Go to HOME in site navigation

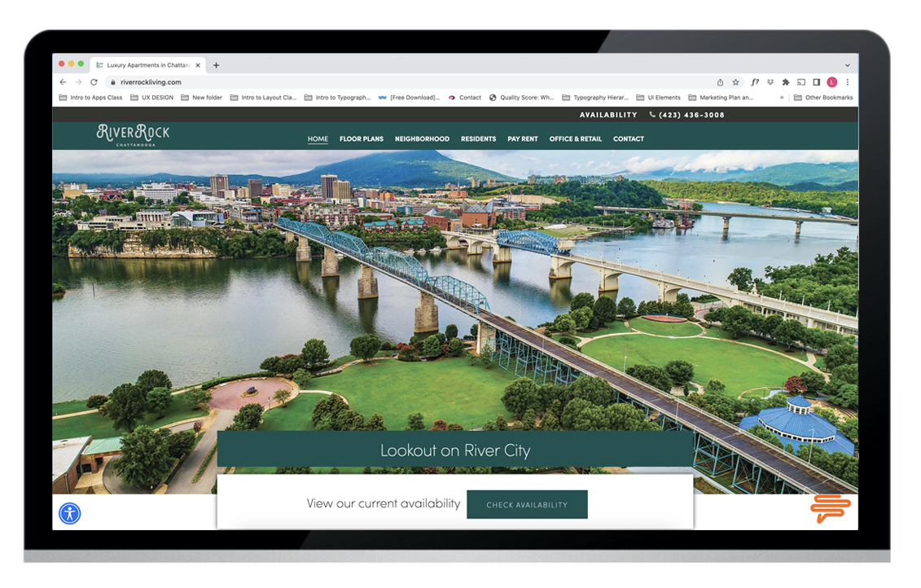click(x=318, y=139)
